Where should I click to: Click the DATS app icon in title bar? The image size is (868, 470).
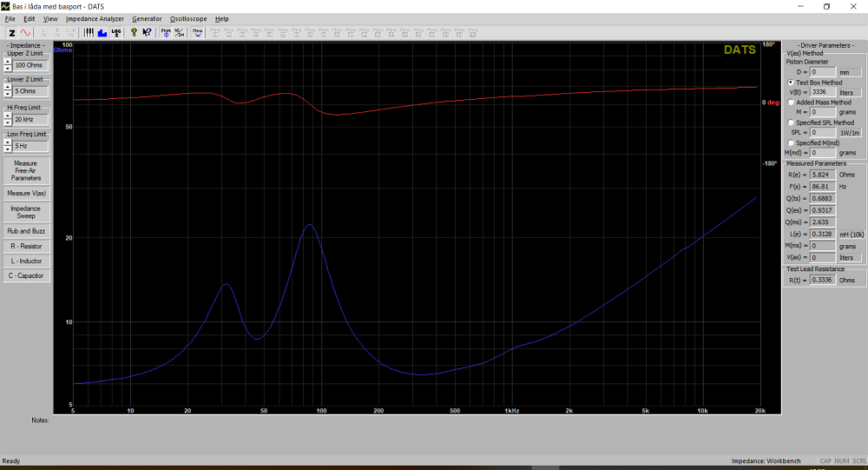click(5, 7)
